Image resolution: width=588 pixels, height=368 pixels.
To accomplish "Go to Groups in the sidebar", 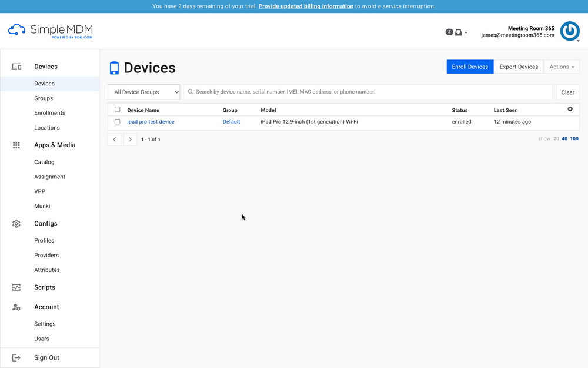I will (44, 98).
